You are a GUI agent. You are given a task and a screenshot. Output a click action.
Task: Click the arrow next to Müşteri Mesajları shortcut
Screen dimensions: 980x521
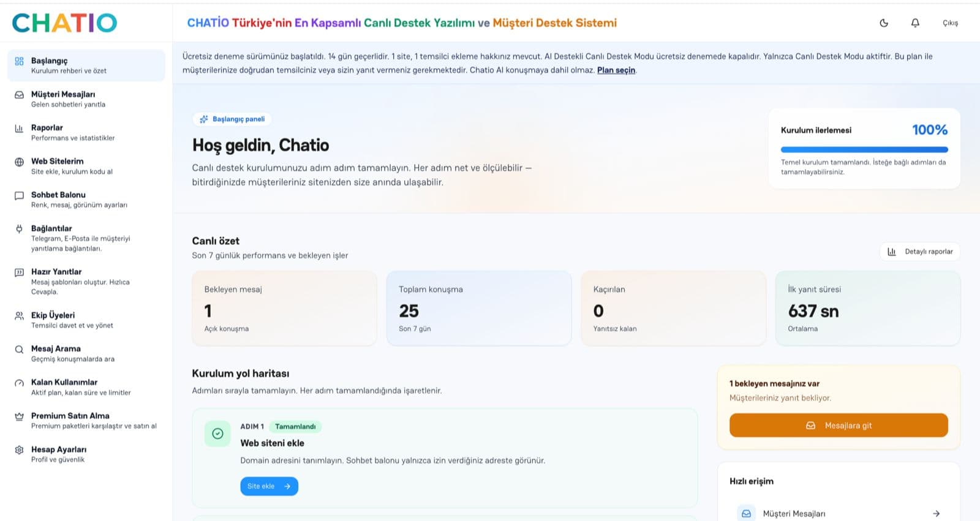(936, 514)
